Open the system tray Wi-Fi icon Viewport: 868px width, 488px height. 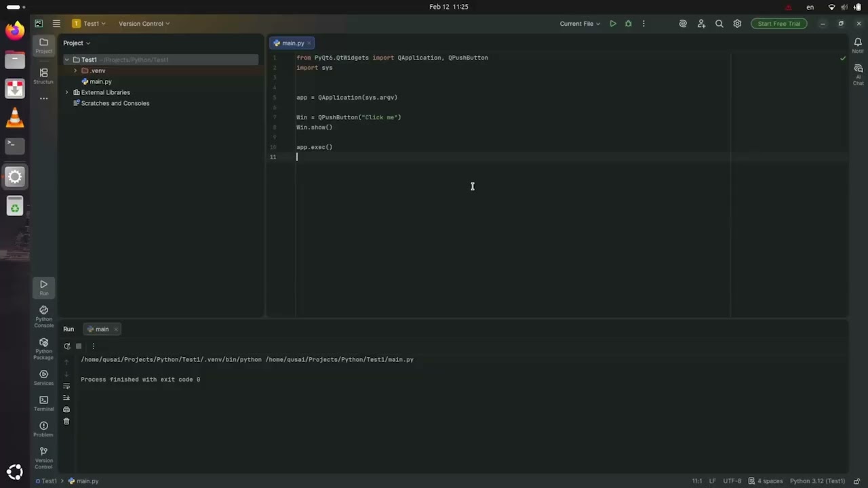click(x=832, y=7)
